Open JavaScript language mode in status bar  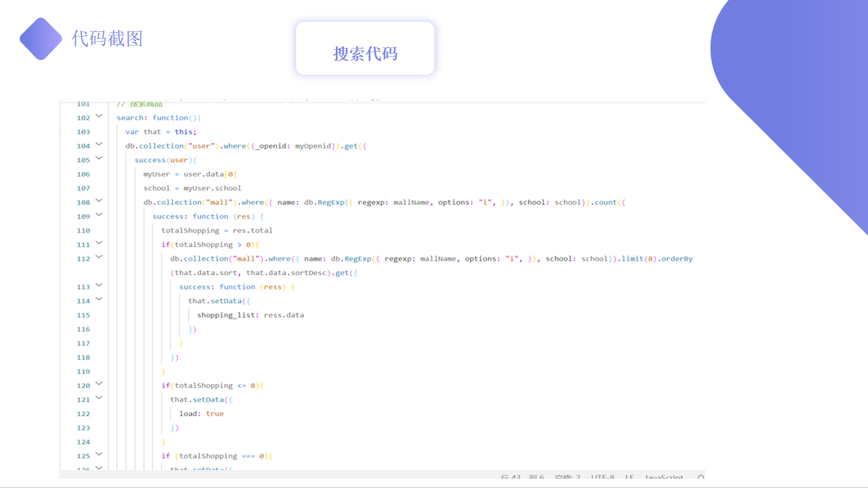(x=664, y=477)
